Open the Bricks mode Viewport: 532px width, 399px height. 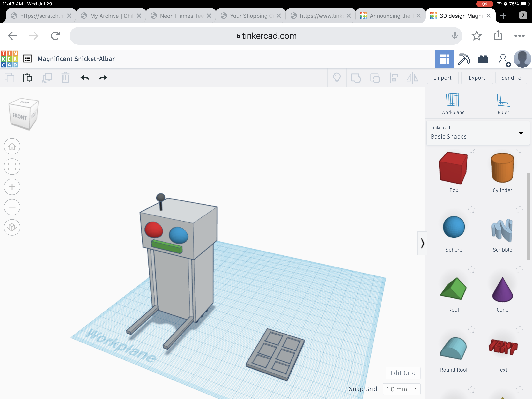(483, 59)
